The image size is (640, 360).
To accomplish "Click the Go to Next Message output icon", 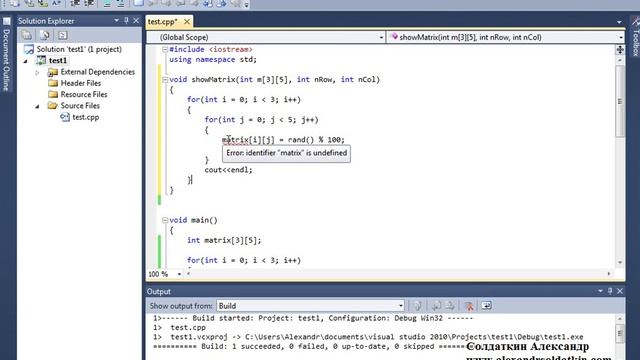I will point(450,306).
